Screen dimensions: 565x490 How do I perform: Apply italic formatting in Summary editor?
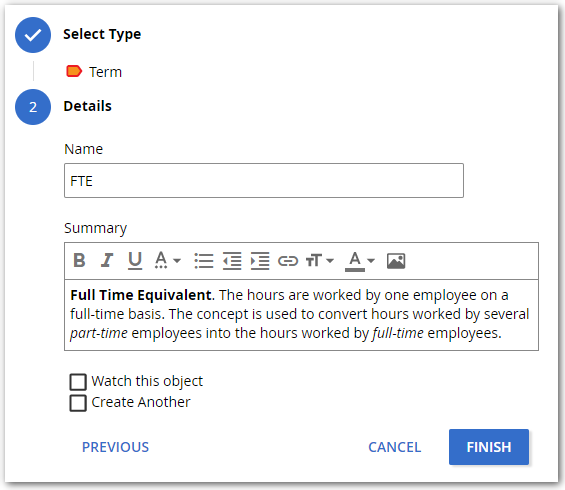coord(107,260)
